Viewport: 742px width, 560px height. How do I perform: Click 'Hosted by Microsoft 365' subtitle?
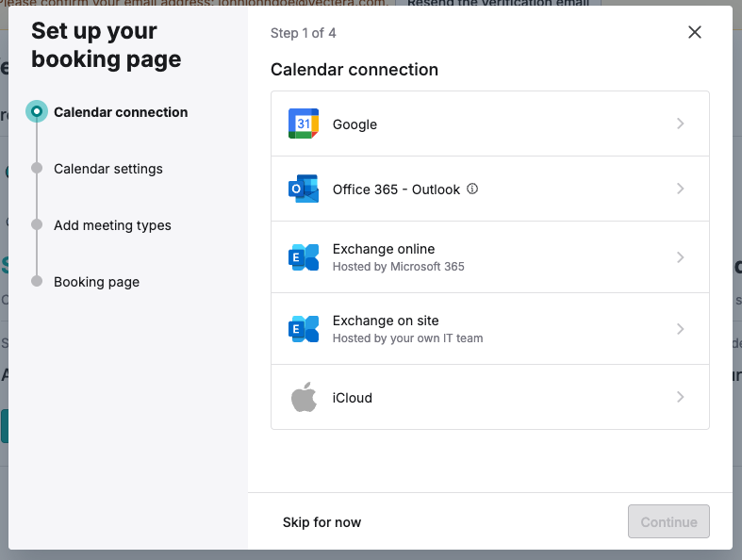(399, 267)
